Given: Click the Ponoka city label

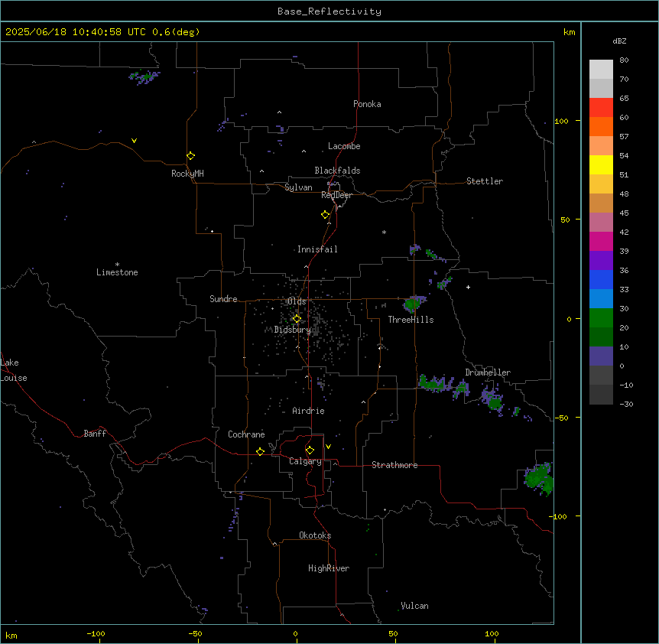Looking at the screenshot, I should [x=367, y=104].
